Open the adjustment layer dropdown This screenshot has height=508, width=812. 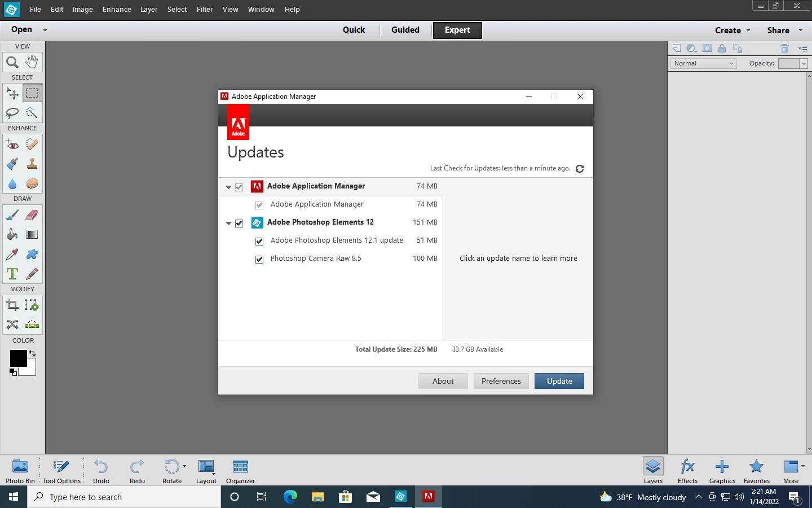click(x=692, y=49)
